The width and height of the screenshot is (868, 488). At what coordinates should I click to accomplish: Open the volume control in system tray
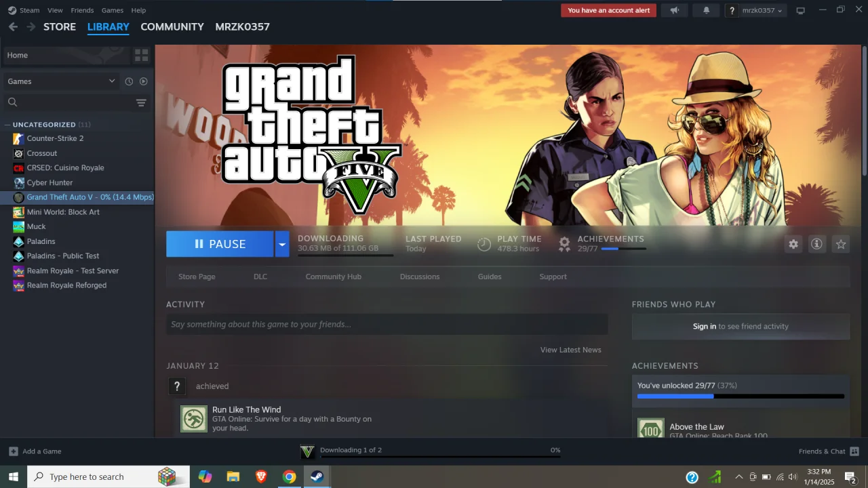tap(793, 477)
